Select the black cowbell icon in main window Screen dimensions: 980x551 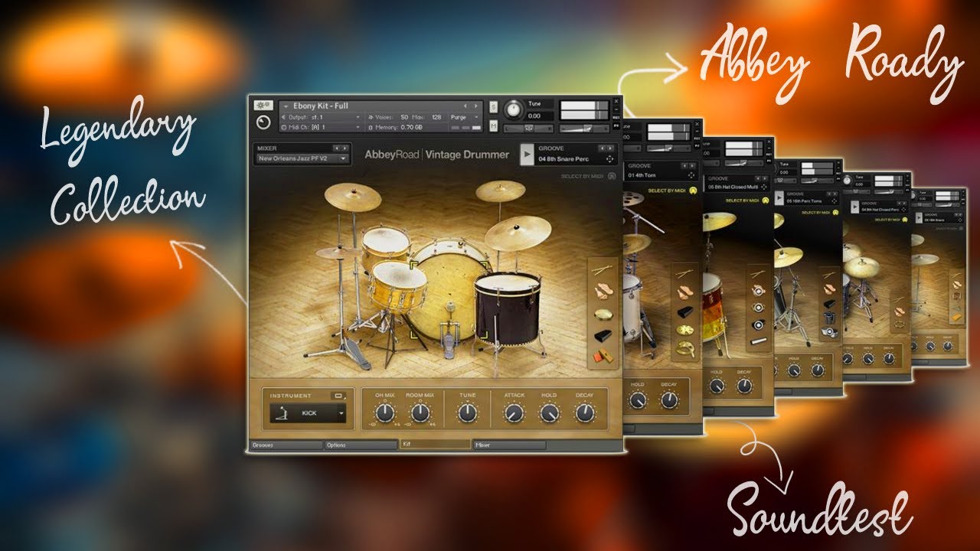pyautogui.click(x=603, y=335)
